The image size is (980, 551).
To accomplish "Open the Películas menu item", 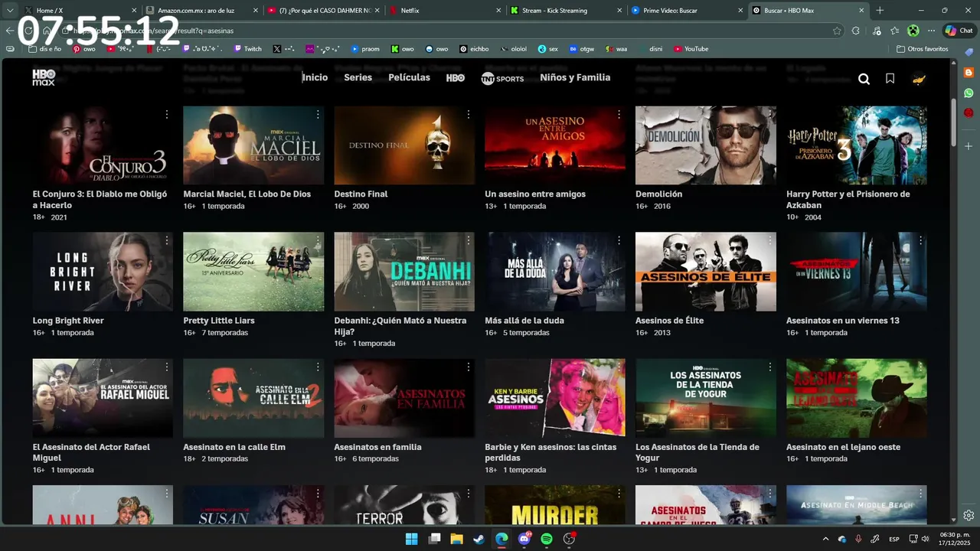I will tap(409, 77).
